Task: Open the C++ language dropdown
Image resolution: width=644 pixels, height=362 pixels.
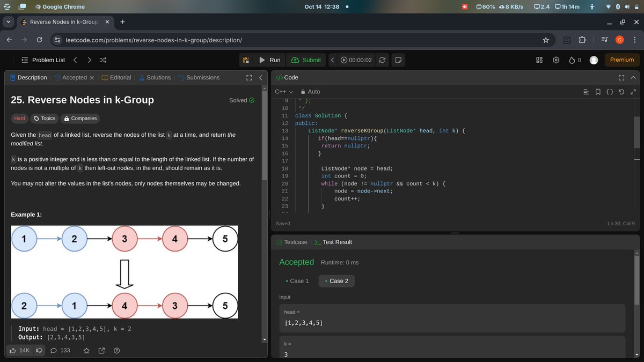Action: coord(284,92)
